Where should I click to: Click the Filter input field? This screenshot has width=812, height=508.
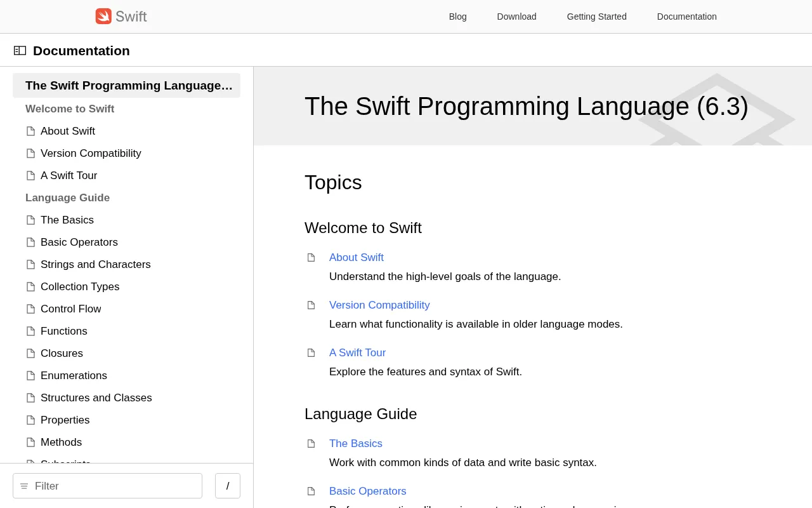[x=107, y=486]
